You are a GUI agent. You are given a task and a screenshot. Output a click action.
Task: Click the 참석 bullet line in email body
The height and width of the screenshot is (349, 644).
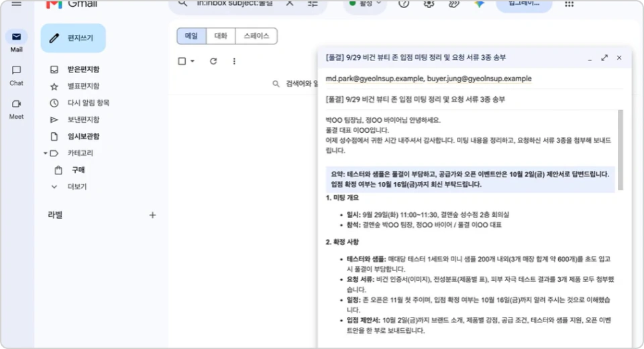424,225
